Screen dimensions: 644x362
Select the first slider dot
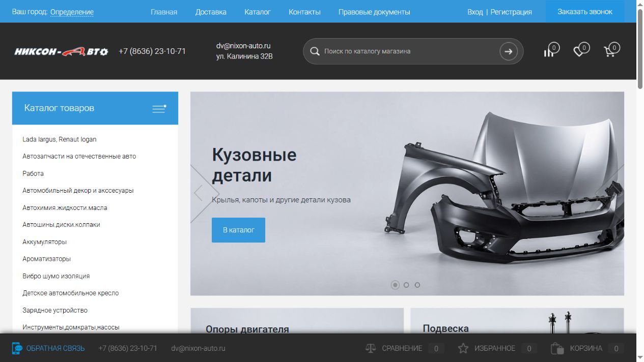(395, 285)
